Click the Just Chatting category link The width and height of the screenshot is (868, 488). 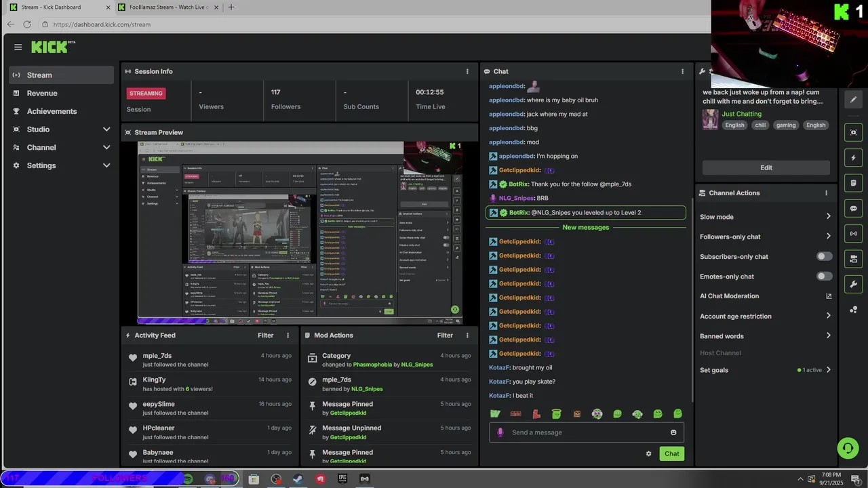tap(741, 114)
